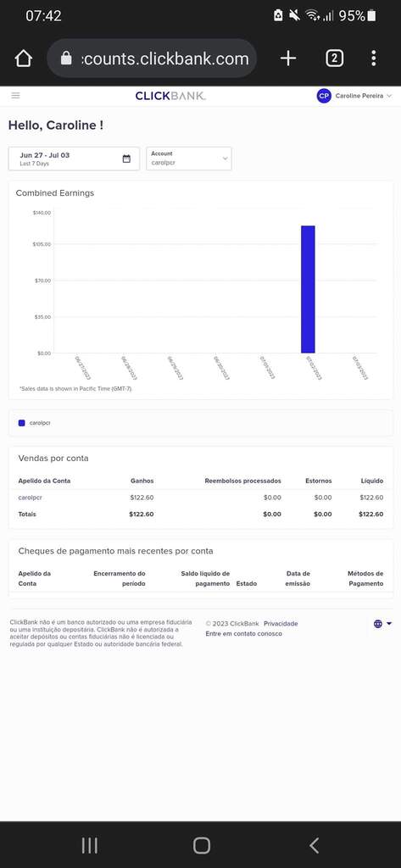Tap the clickbank.com address bar
Screen dimensions: 401x868
(152, 58)
